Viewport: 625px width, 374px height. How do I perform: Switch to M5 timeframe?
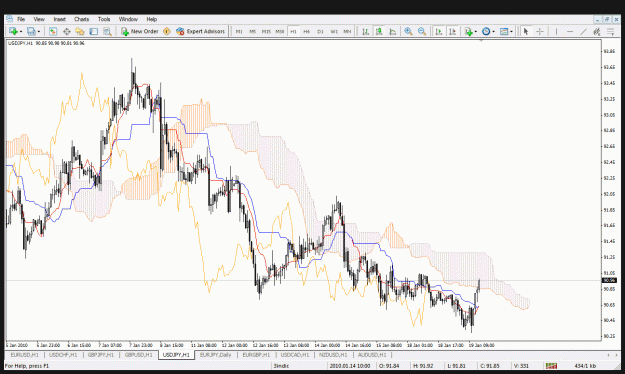click(252, 31)
